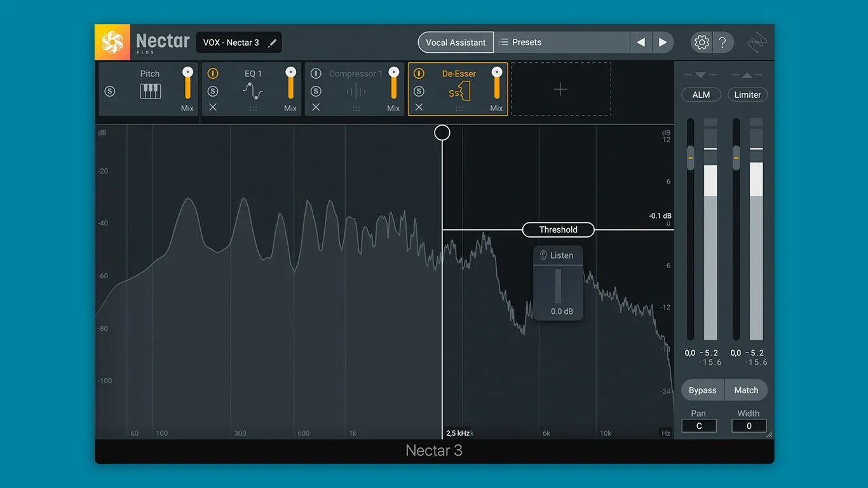The width and height of the screenshot is (868, 488).
Task: Select the Compressor 1 module title
Action: click(x=356, y=74)
